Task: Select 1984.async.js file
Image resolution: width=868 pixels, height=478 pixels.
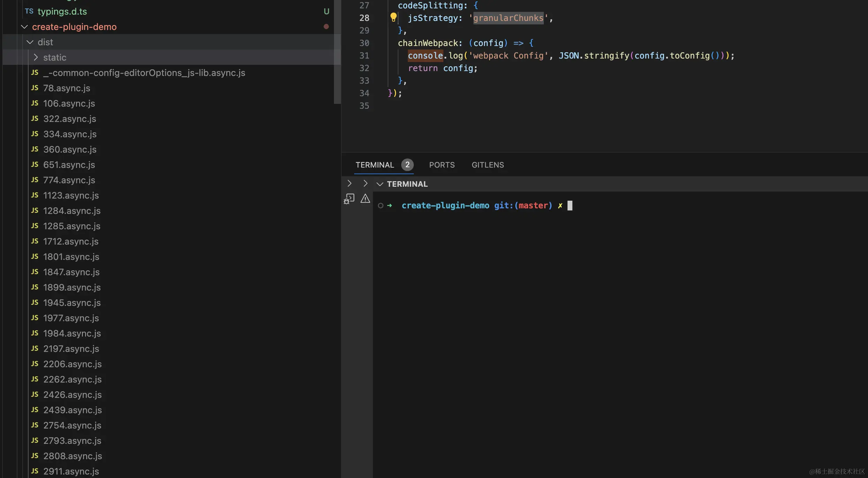Action: (72, 333)
